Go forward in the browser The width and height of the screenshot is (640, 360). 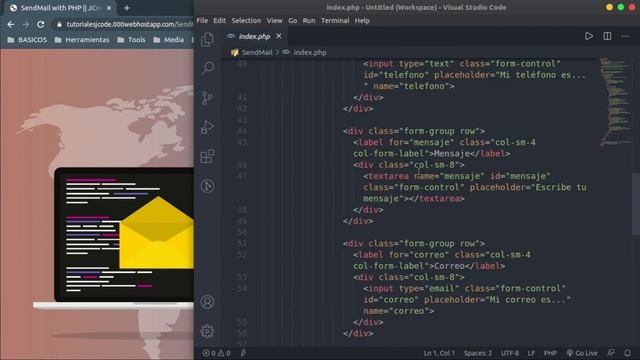click(x=26, y=24)
